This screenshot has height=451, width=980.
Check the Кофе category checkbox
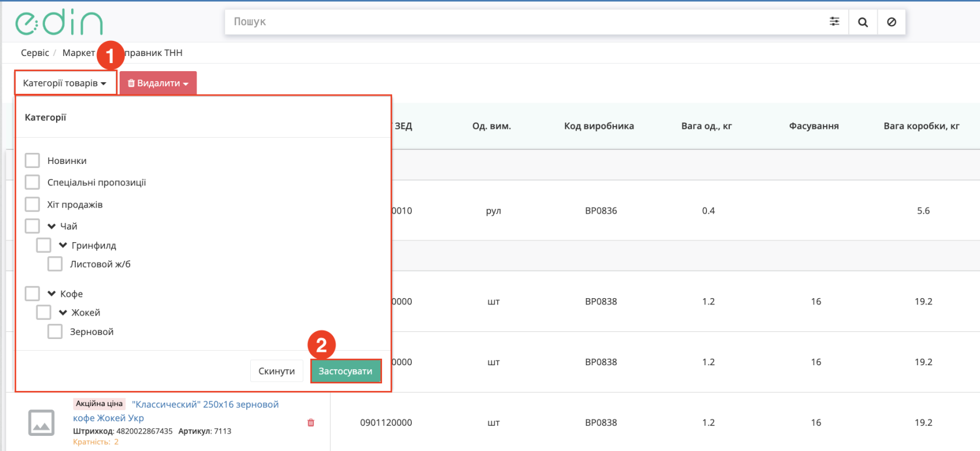pos(32,293)
